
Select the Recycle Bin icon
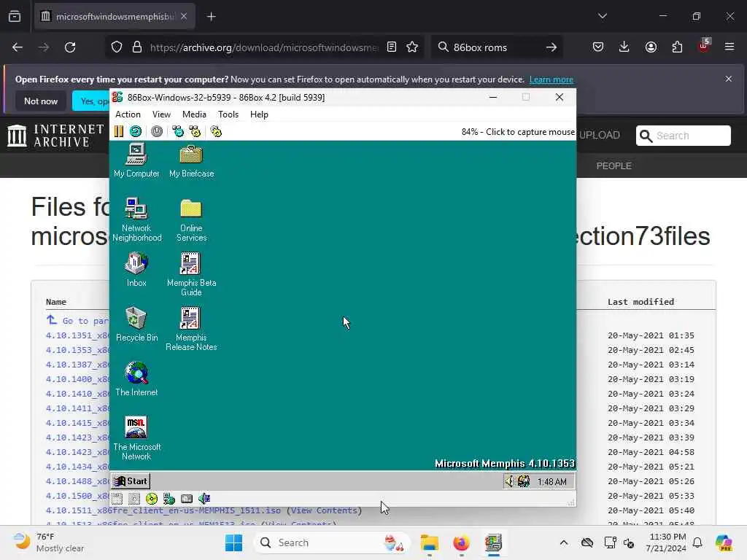click(136, 324)
